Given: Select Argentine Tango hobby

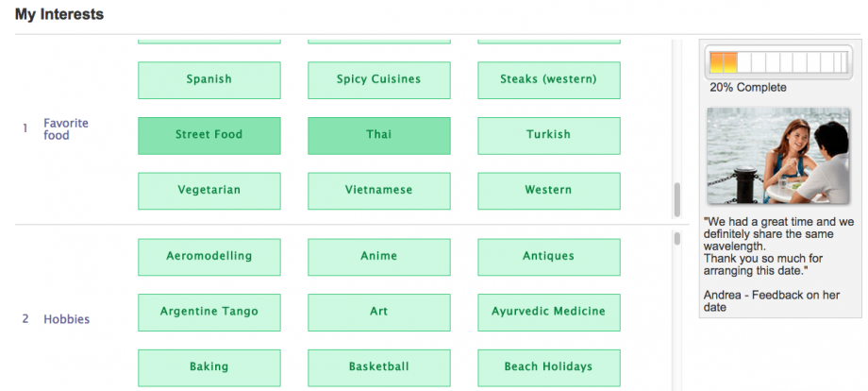Looking at the screenshot, I should point(209,312).
